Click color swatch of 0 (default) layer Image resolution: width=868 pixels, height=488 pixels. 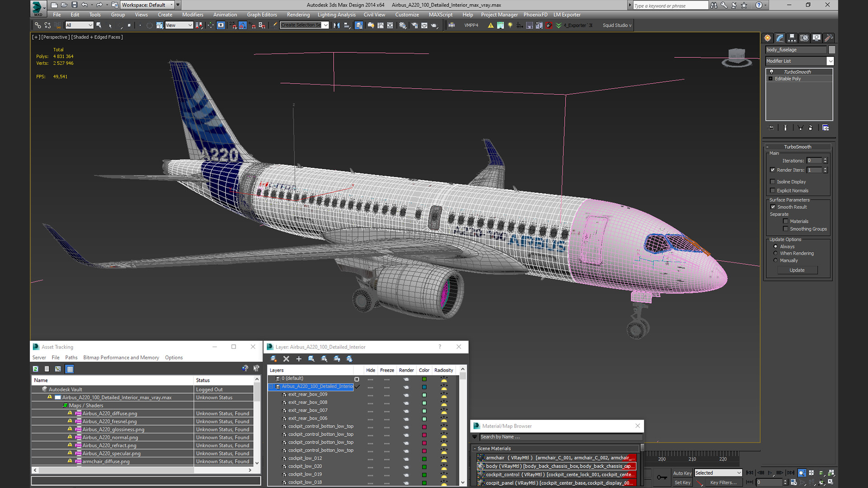[424, 379]
